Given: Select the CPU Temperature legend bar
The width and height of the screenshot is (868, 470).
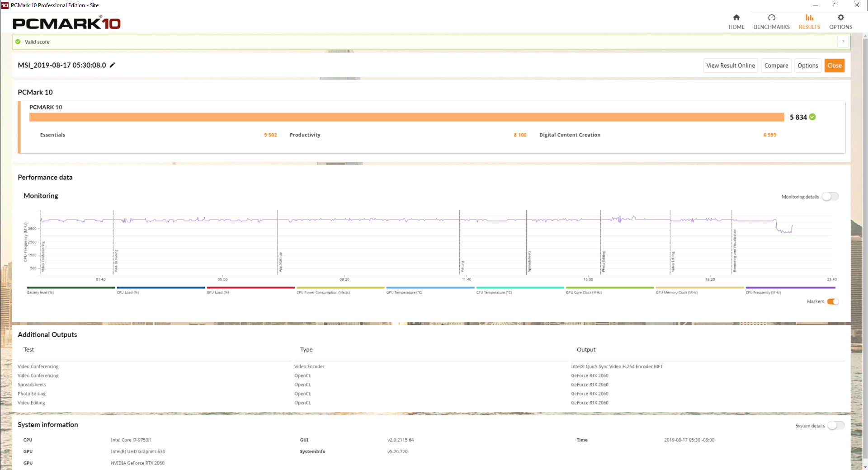Looking at the screenshot, I should 520,287.
